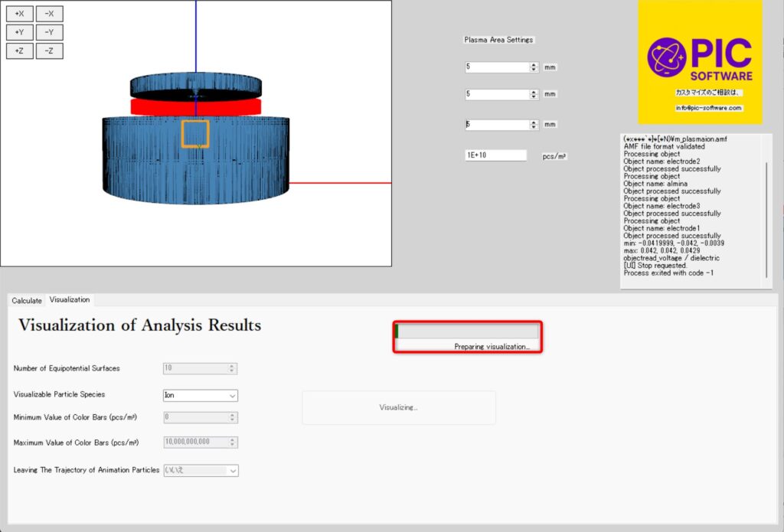Click the orange plasma area box in viewport
Viewport: 784px width, 532px height.
195,133
